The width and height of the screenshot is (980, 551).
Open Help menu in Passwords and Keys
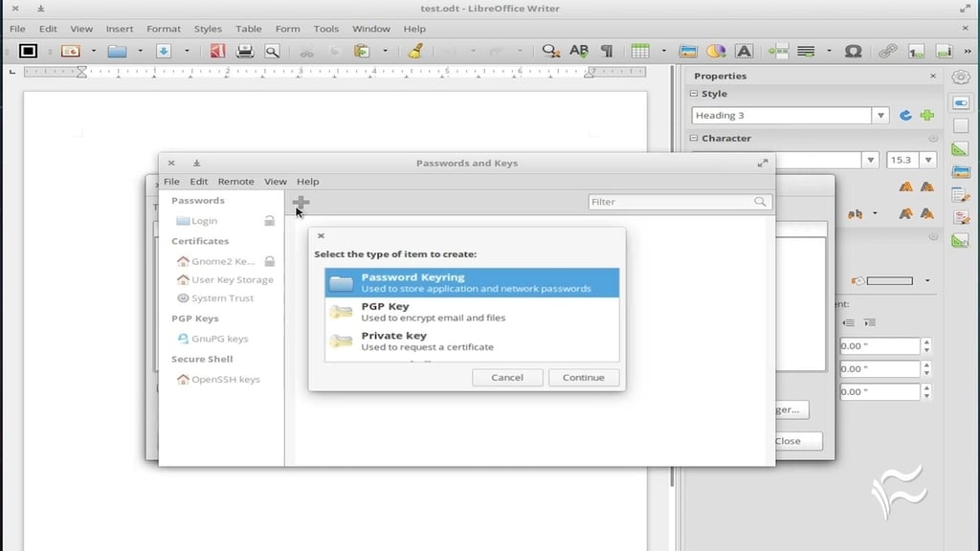(307, 181)
